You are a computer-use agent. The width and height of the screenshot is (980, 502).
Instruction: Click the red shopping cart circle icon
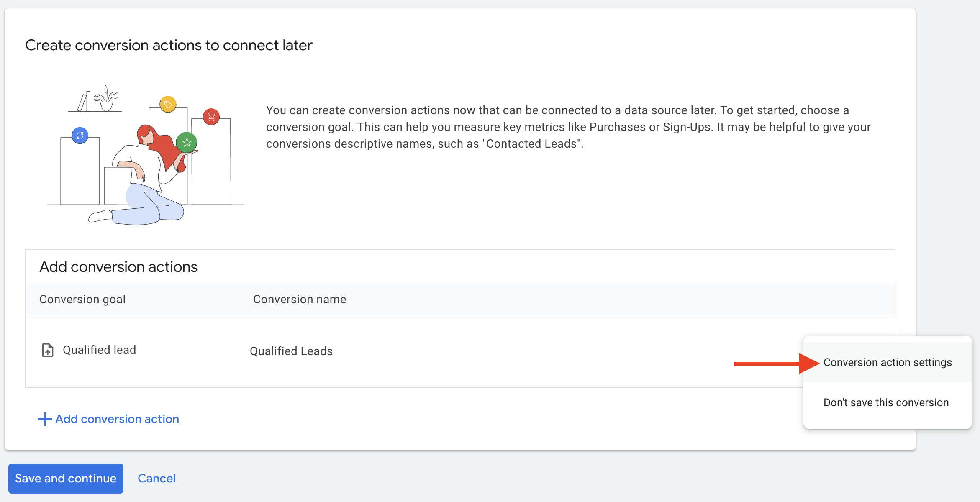pyautogui.click(x=211, y=117)
